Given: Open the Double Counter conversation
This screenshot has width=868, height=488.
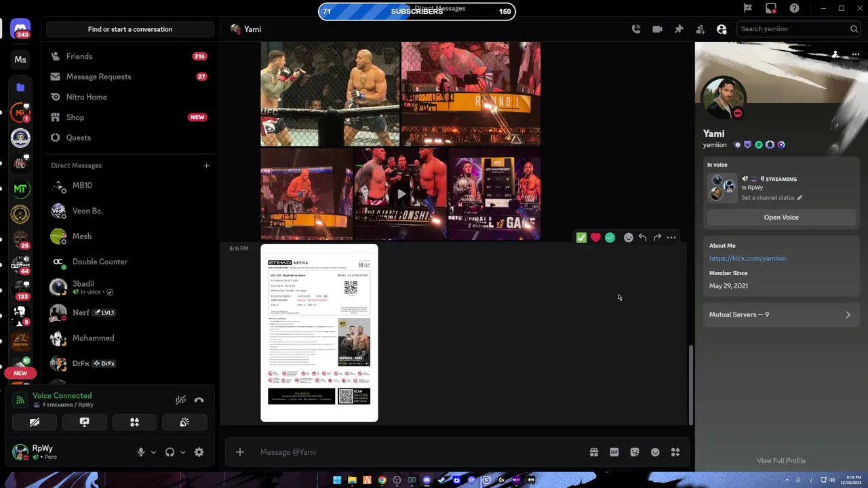Looking at the screenshot, I should tap(130, 262).
